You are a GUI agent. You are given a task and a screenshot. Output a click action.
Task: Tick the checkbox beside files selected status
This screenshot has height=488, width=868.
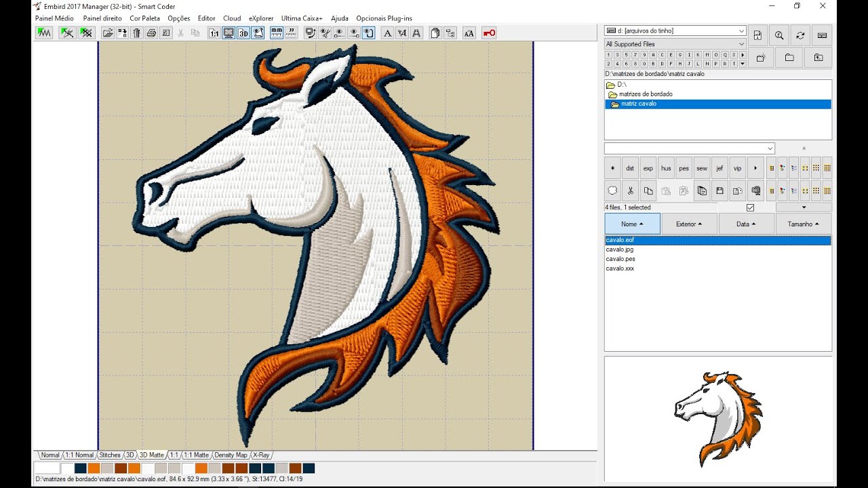[750, 207]
